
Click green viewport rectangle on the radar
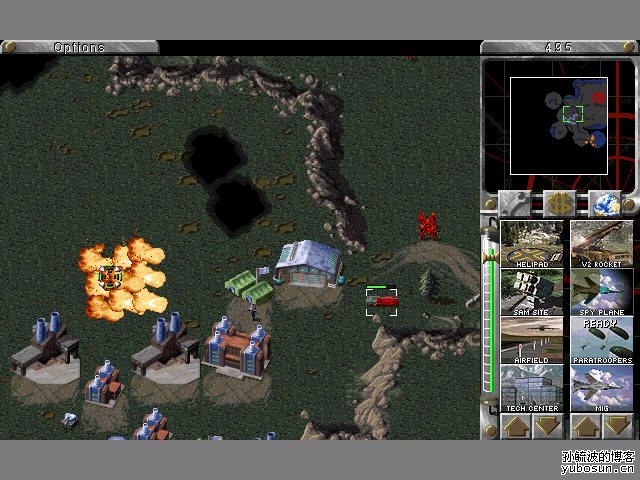pos(573,114)
